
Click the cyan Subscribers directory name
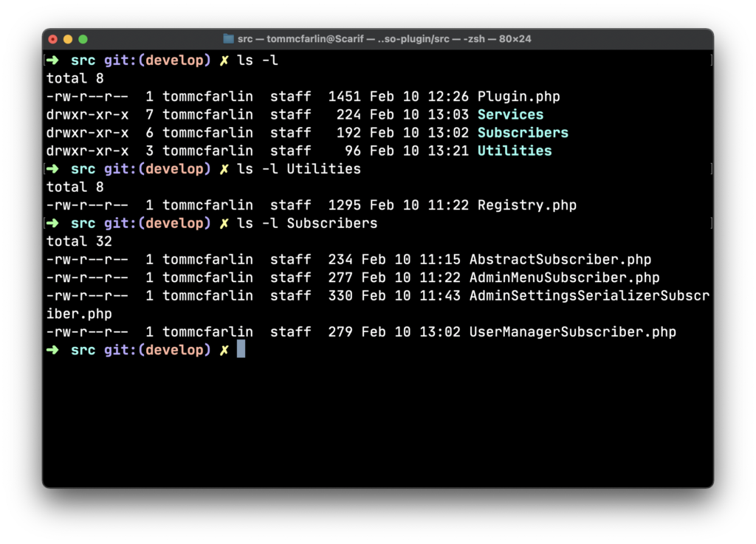pyautogui.click(x=523, y=133)
